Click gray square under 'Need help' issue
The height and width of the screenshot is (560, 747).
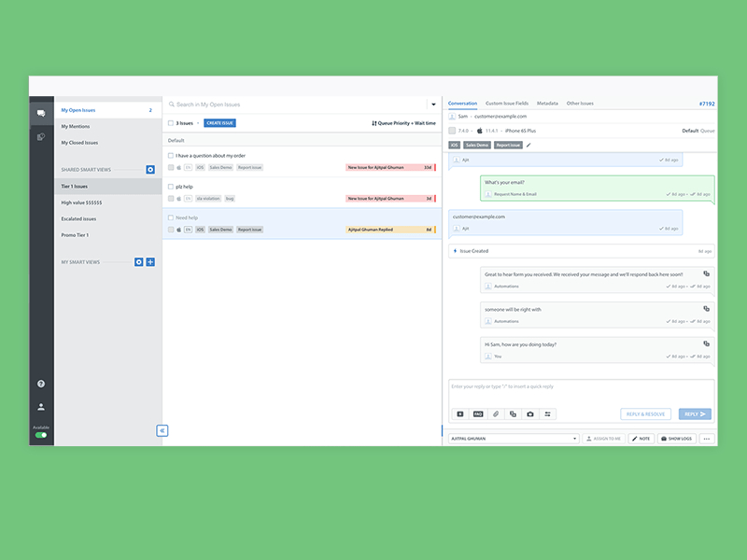click(171, 229)
